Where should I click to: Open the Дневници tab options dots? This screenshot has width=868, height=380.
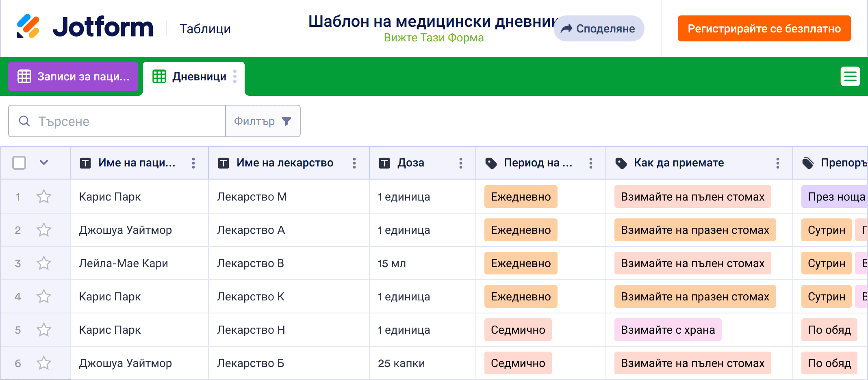[x=235, y=76]
